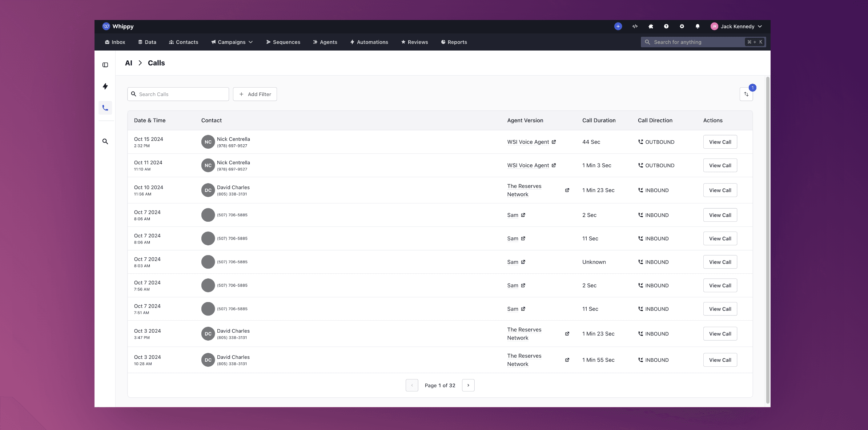Expand the Campaigns dropdown menu

pyautogui.click(x=232, y=42)
